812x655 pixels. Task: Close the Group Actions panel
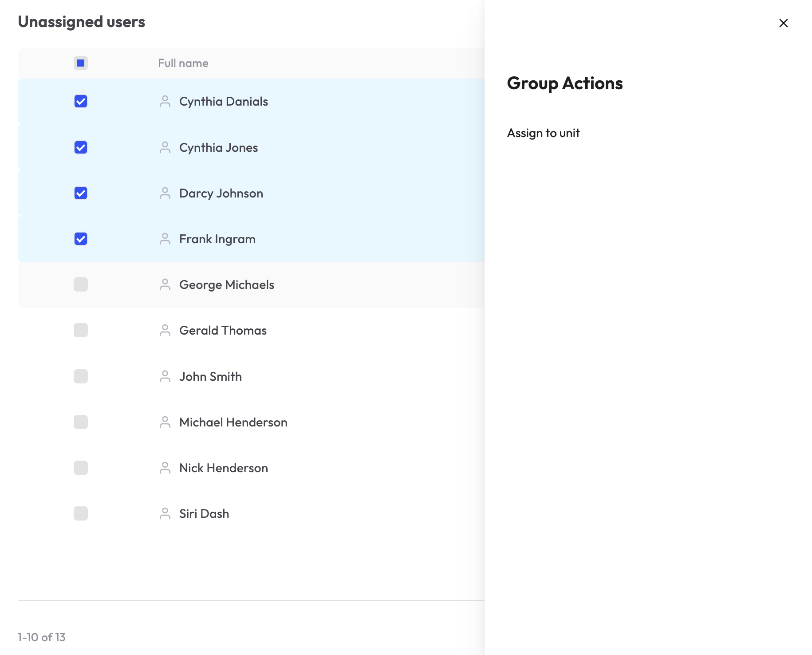[x=784, y=23]
